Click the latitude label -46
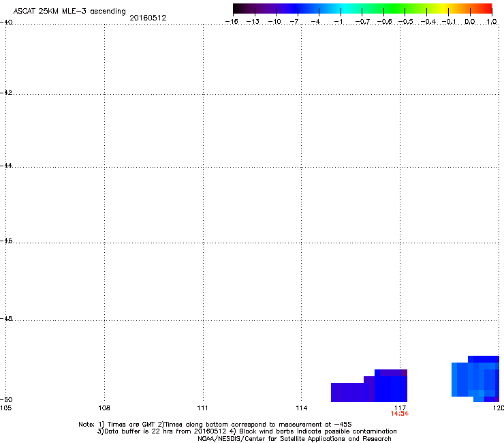The height and width of the screenshot is (443, 504). [6, 241]
